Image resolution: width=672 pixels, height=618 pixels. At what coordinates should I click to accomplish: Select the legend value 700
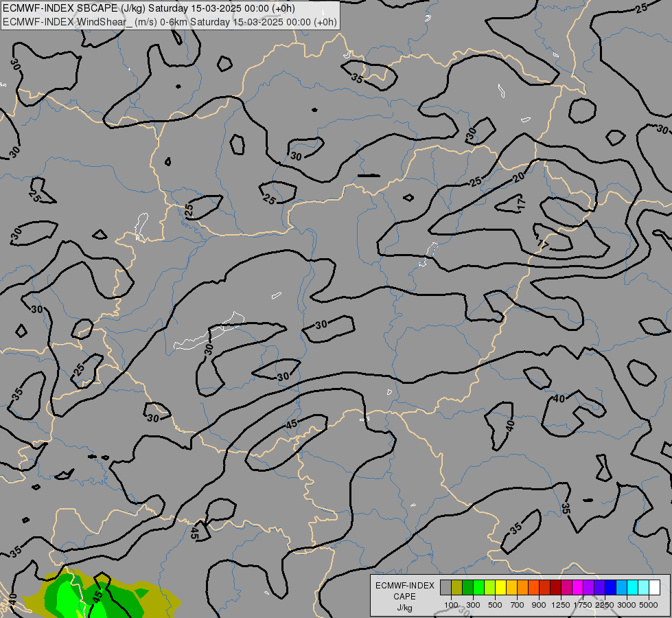(x=518, y=605)
